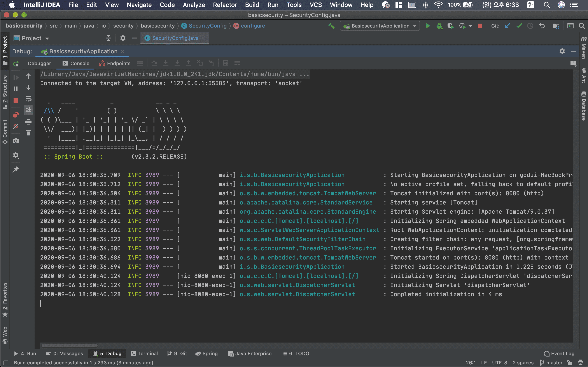Open the Terminal tool window

(x=145, y=353)
